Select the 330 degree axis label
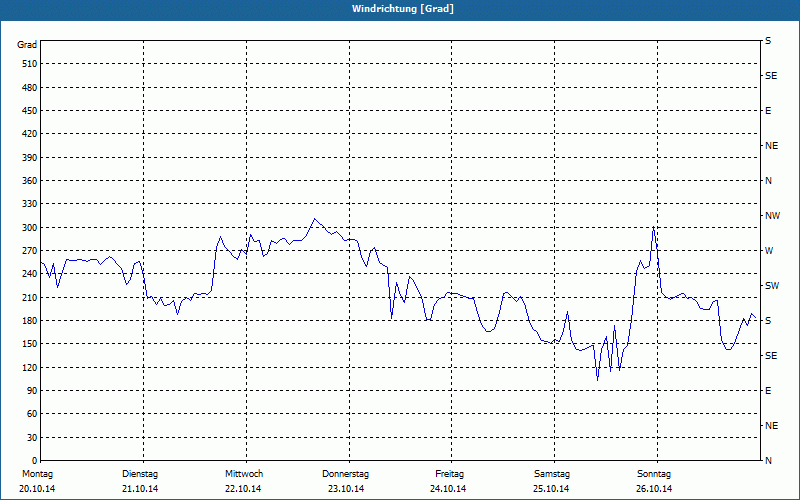The width and height of the screenshot is (800, 500). coord(30,204)
